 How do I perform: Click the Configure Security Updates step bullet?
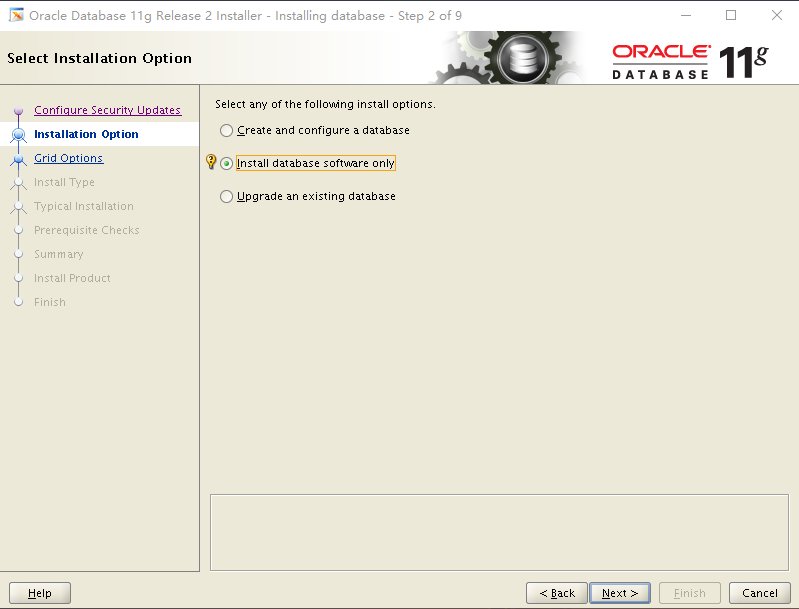pos(19,111)
